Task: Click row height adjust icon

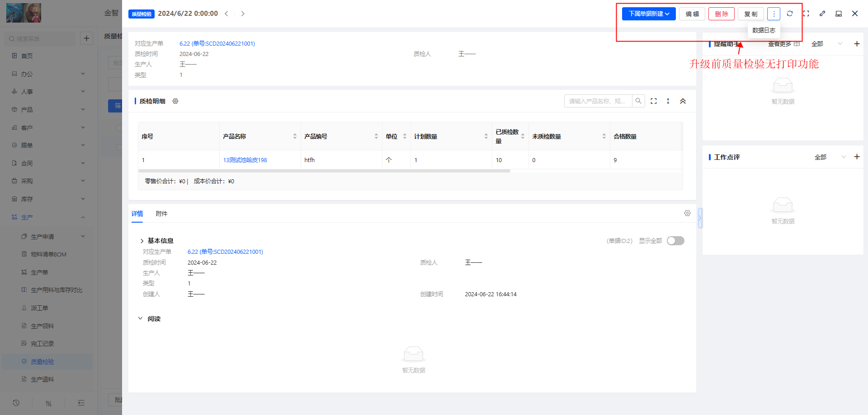Action: point(668,101)
